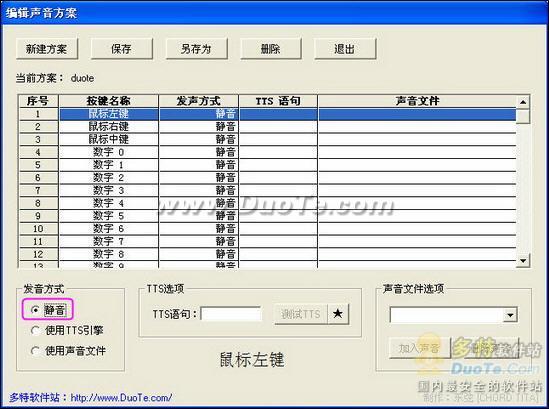Open the 声音文件选项 dropdown arrow

(510, 315)
